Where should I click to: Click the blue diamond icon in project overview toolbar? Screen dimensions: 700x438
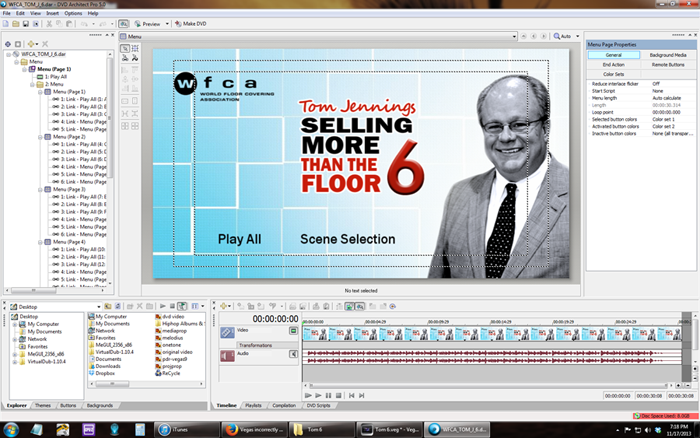8,44
